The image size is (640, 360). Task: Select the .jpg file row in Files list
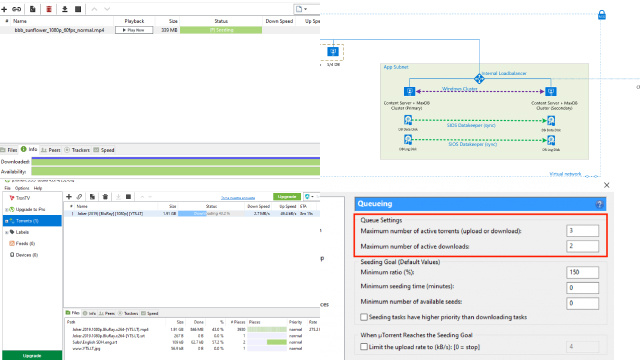coord(192,349)
